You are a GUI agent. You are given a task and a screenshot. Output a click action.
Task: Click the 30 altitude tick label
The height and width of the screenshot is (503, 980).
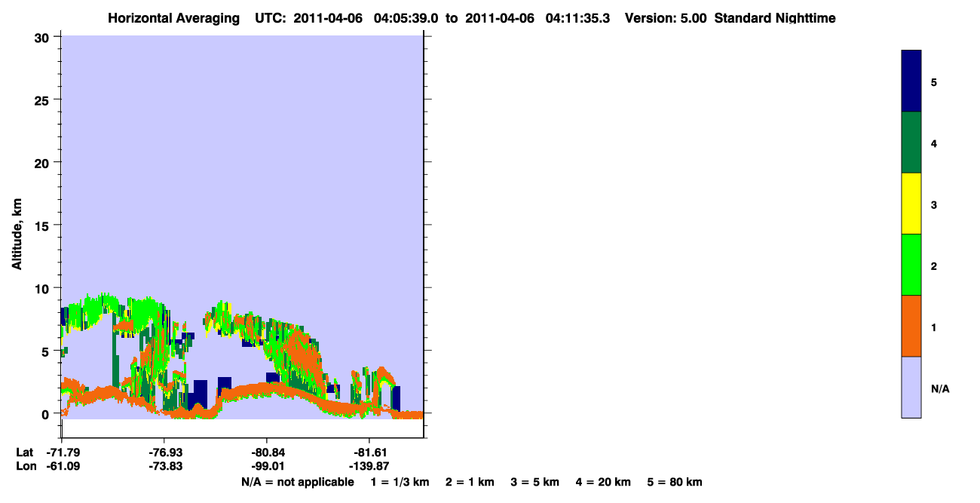point(43,37)
